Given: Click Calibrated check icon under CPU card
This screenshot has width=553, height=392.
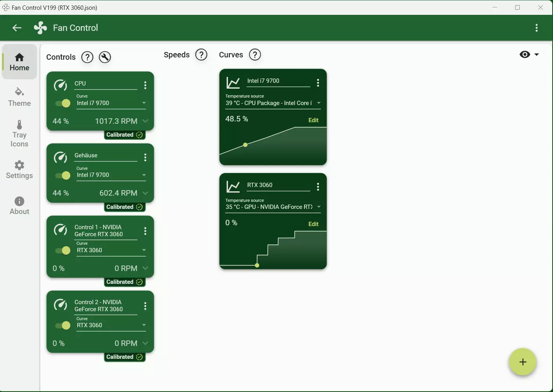Looking at the screenshot, I should coord(139,135).
